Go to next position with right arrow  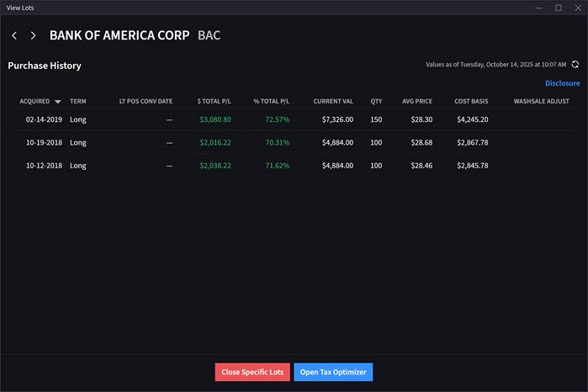click(x=33, y=36)
